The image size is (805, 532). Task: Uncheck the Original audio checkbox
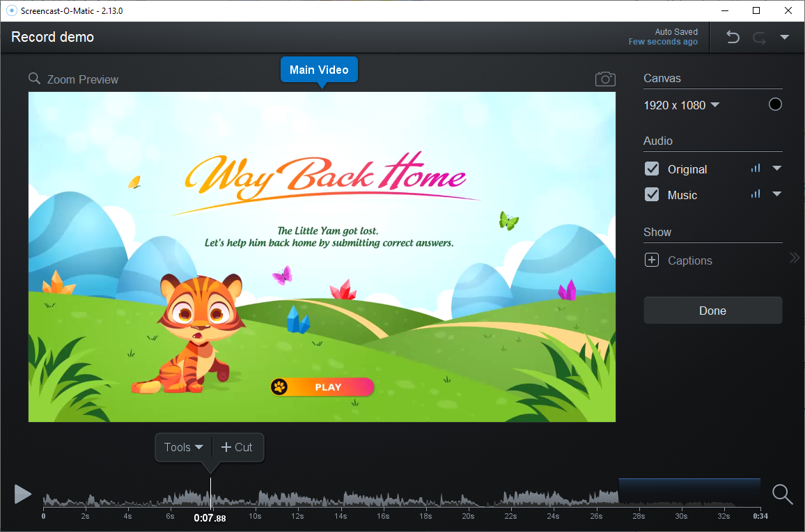coord(652,169)
